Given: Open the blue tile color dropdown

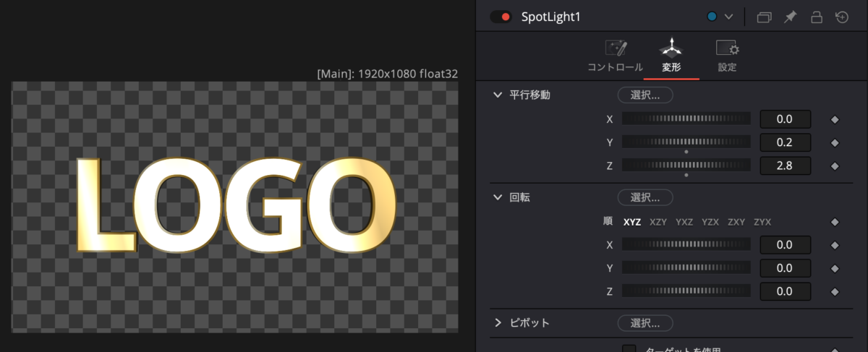Looking at the screenshot, I should [x=720, y=17].
